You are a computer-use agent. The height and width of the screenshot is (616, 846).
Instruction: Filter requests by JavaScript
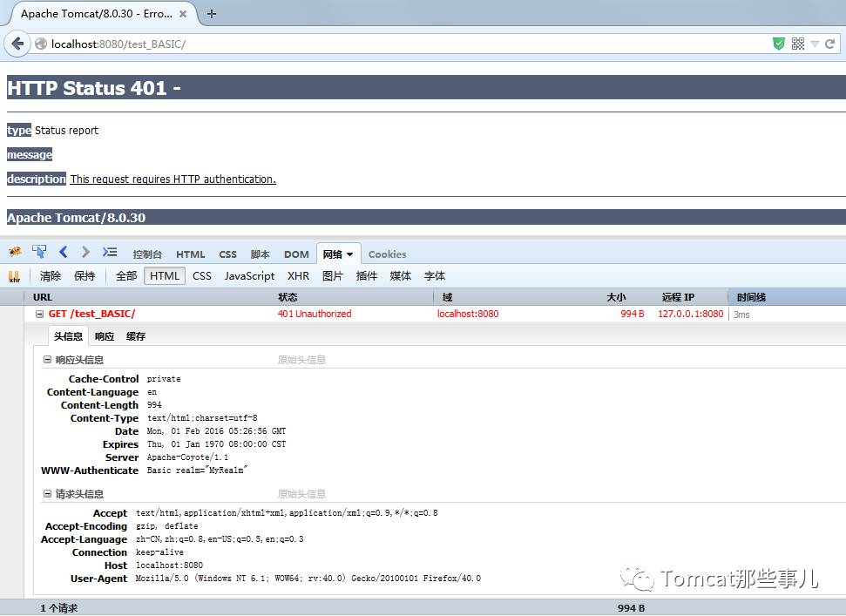point(249,276)
